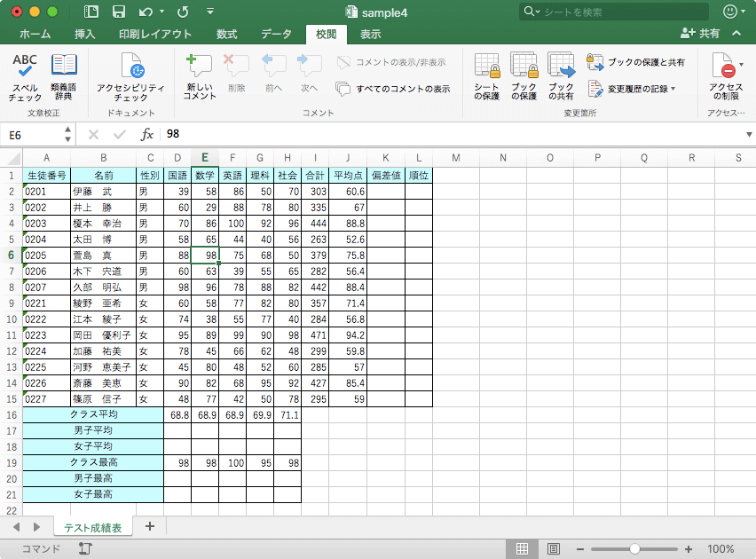Run the スペルチェック spell check tool
Viewport: 756px width, 559px height.
25,77
